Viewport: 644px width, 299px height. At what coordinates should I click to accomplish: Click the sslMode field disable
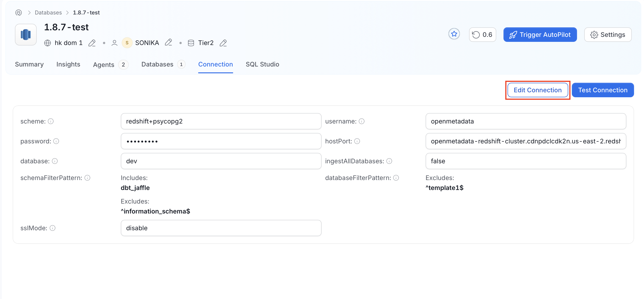(x=221, y=228)
